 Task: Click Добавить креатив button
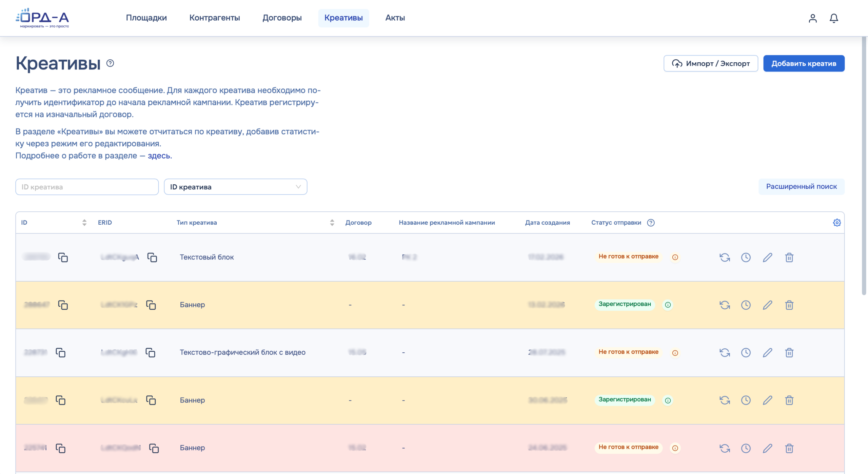804,63
